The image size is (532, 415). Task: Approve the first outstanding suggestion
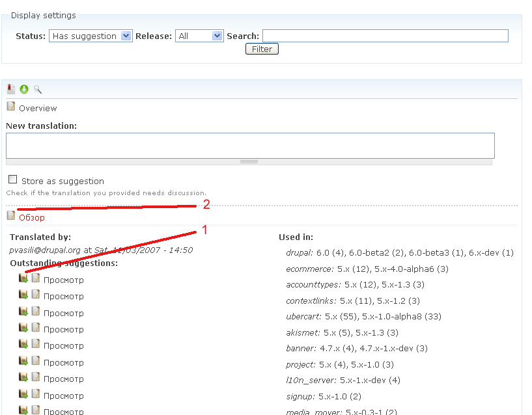click(x=23, y=278)
